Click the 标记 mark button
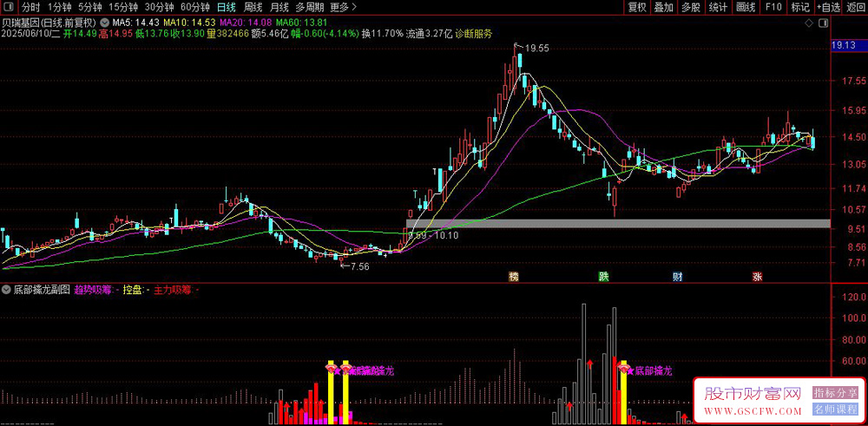 pos(800,8)
